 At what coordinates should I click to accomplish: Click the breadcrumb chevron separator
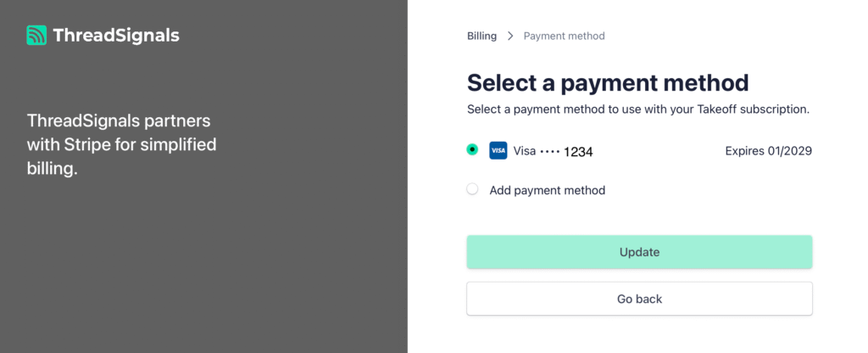tap(510, 36)
